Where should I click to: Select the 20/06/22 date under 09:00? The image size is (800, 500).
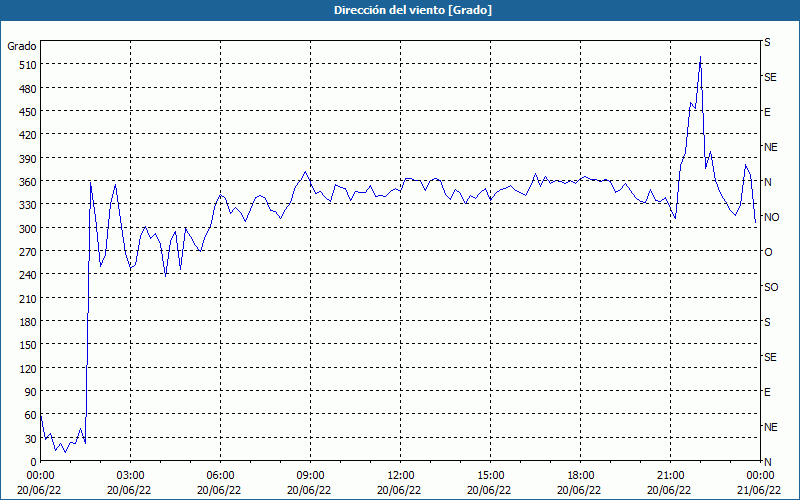pyautogui.click(x=309, y=490)
